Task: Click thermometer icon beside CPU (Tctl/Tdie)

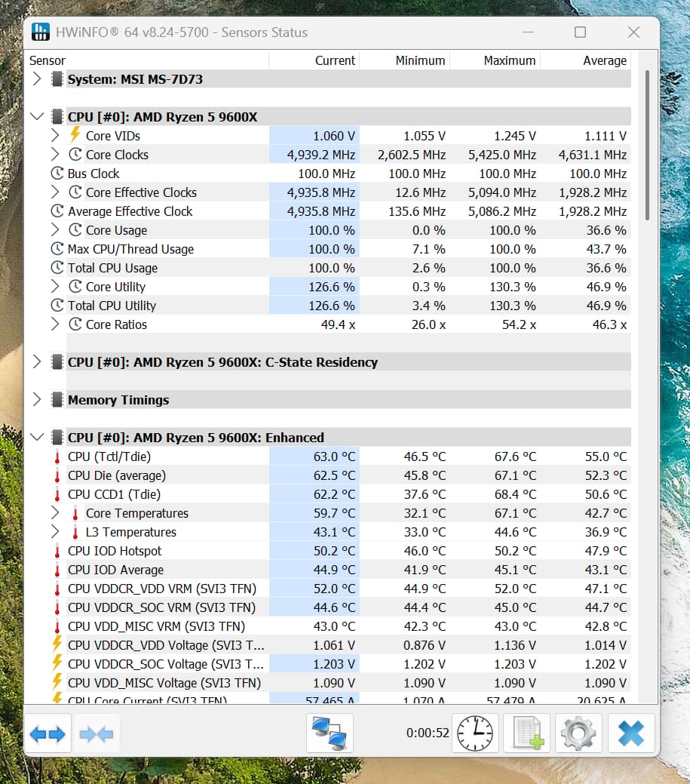Action: [x=57, y=457]
